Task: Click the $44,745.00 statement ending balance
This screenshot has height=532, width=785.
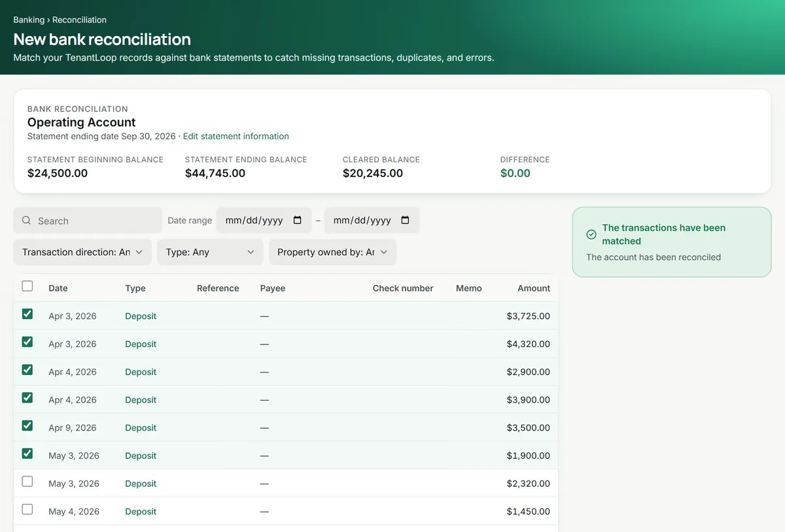Action: tap(215, 173)
